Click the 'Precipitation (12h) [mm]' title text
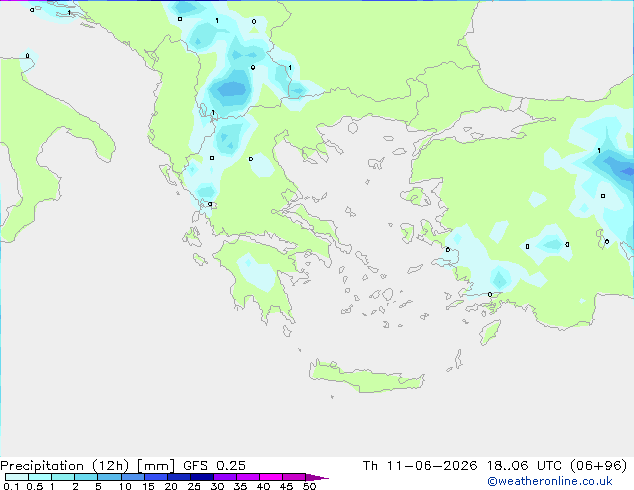 point(87,466)
